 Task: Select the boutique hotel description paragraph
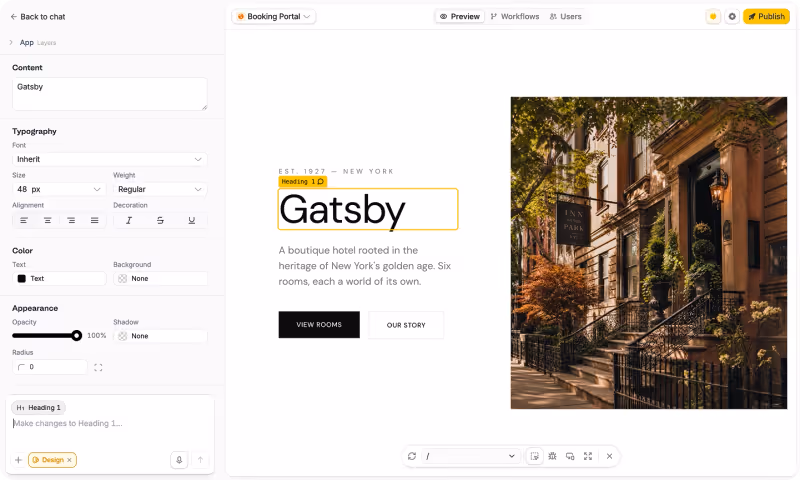pyautogui.click(x=365, y=266)
